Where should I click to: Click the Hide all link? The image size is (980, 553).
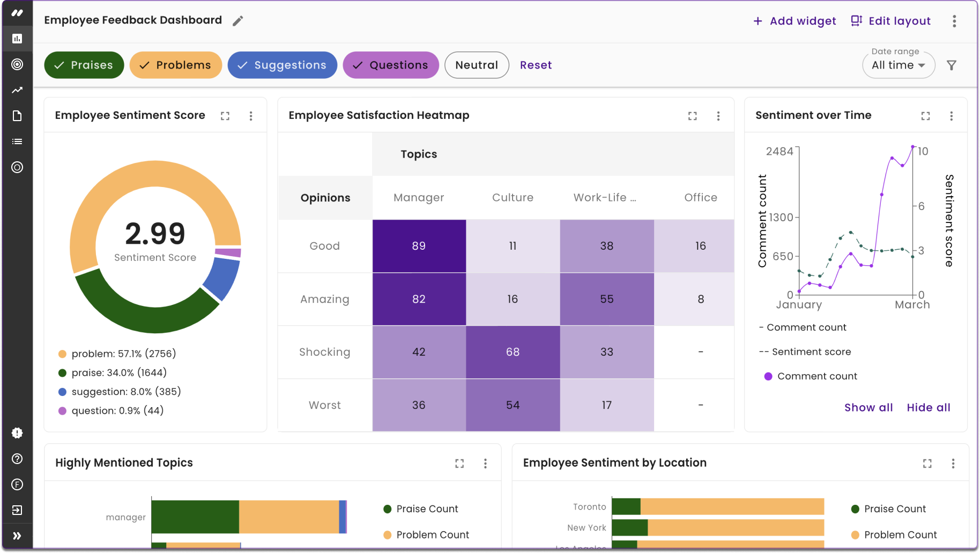tap(929, 407)
